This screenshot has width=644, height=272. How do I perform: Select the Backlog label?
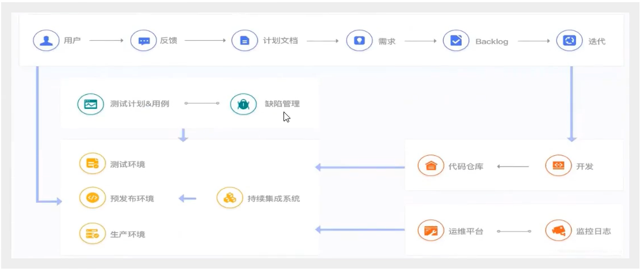coord(492,41)
